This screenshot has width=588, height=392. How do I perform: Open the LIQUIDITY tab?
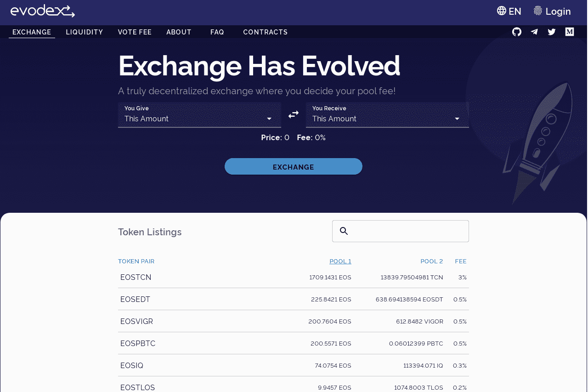click(85, 32)
